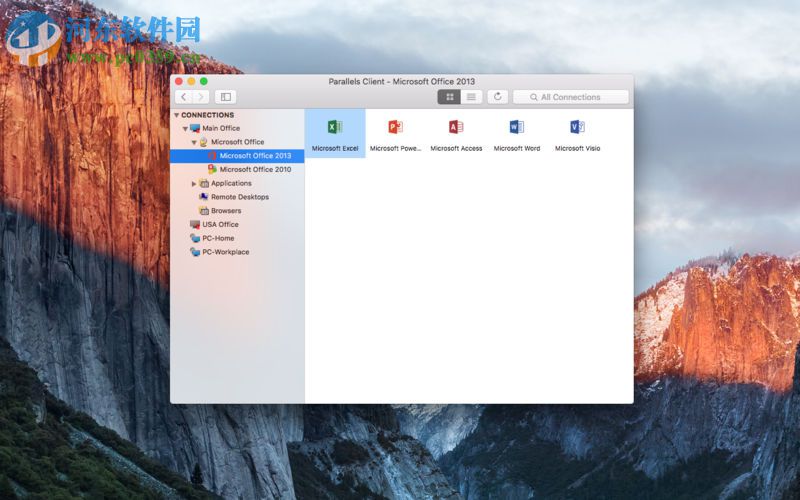Click the Microsoft Excel label text
The image size is (800, 500).
(335, 148)
